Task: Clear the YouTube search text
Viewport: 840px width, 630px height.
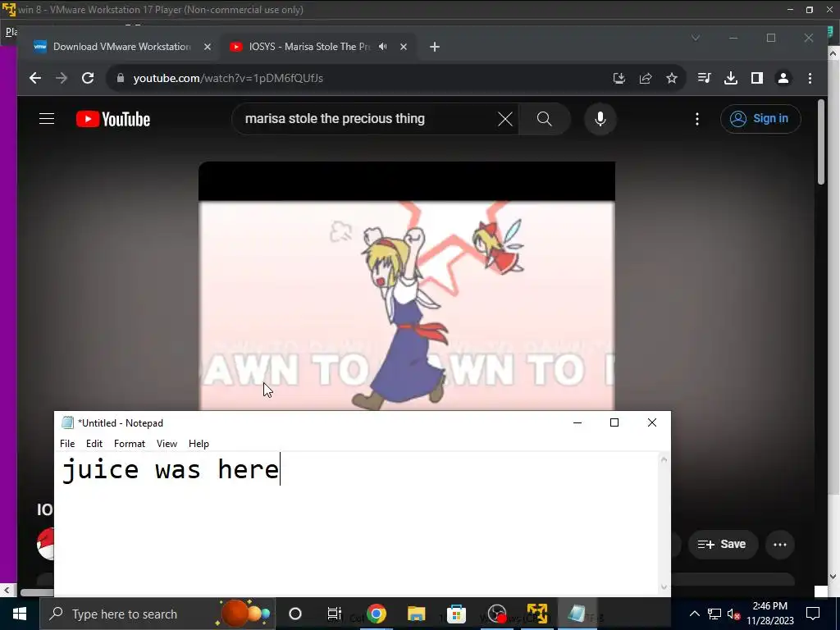Action: pyautogui.click(x=505, y=119)
